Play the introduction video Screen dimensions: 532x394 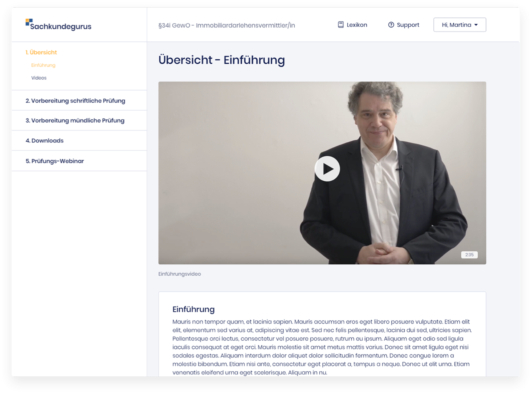click(327, 169)
